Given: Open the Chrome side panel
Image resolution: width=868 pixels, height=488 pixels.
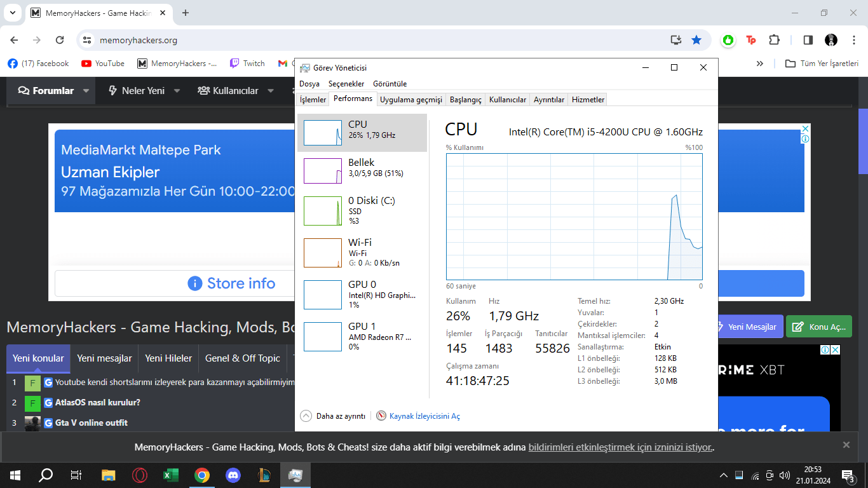Looking at the screenshot, I should 808,40.
